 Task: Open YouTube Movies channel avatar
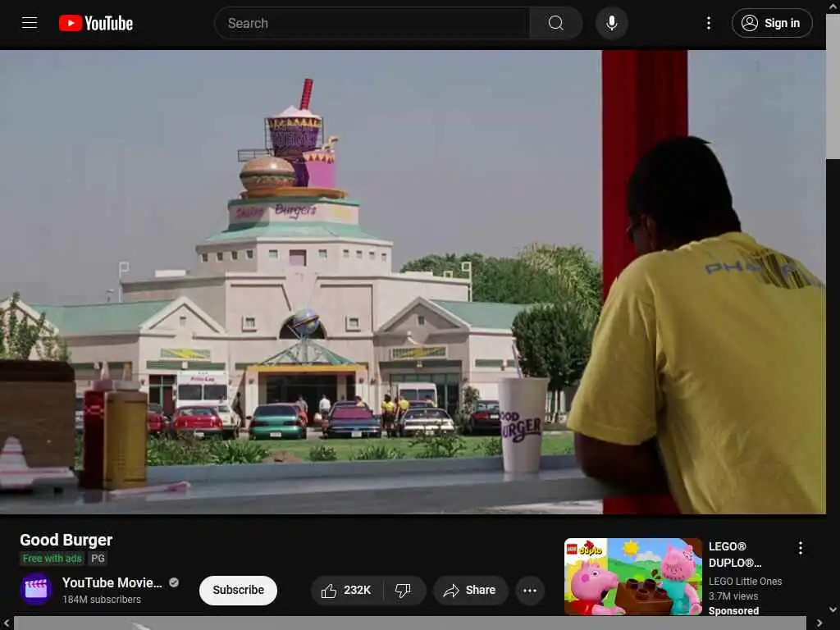click(x=36, y=589)
